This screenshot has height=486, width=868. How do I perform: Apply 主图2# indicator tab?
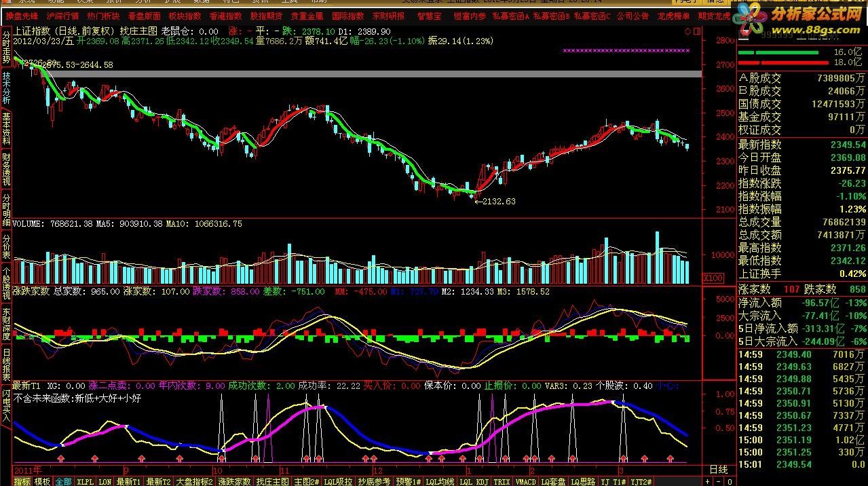(307, 481)
